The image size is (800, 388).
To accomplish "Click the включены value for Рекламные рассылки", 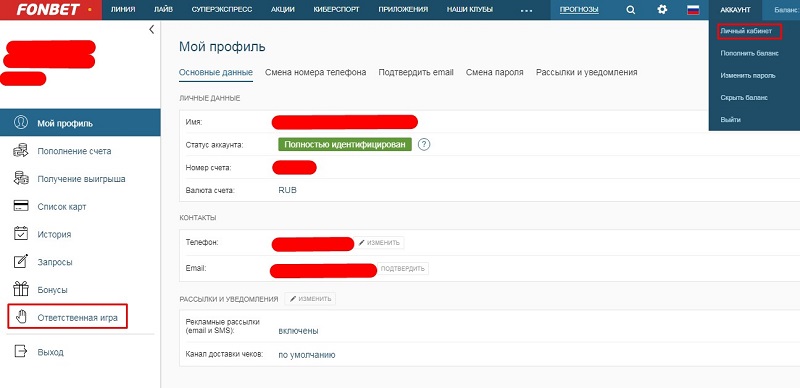I will point(298,331).
